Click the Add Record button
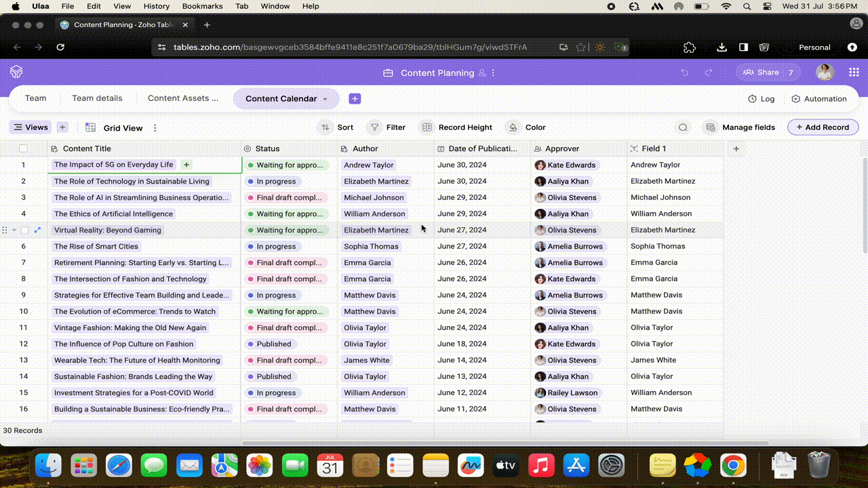 coord(823,127)
